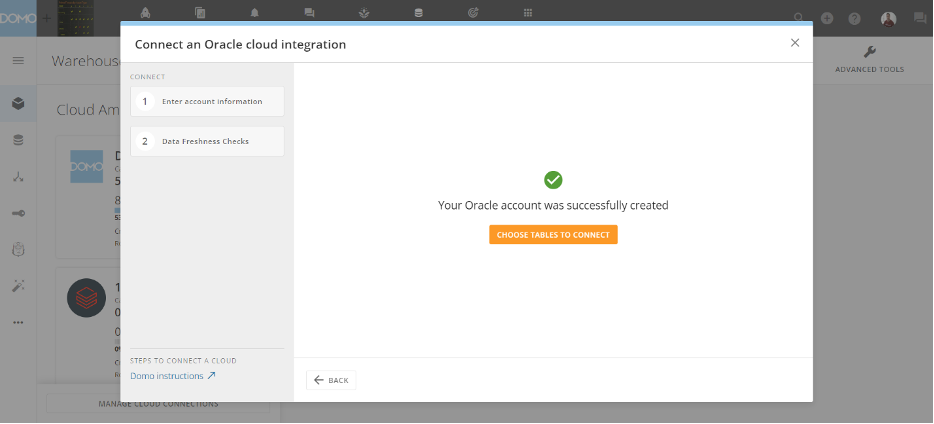The image size is (934, 424).
Task: Select the dataflow branch icon in sidebar
Action: (x=18, y=177)
